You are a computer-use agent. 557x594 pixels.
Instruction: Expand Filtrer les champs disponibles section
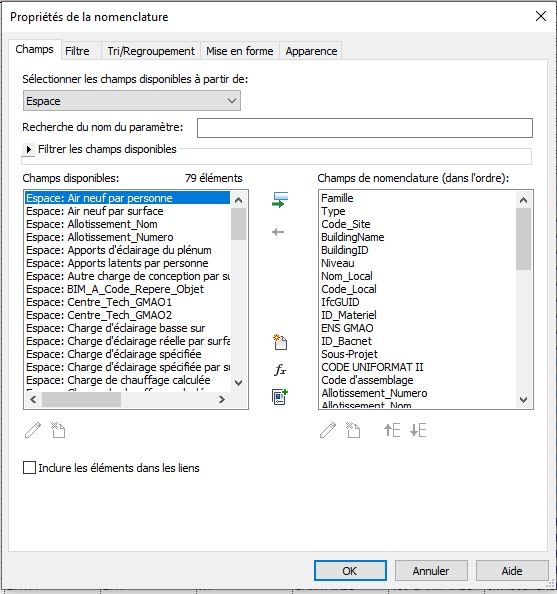[28, 149]
